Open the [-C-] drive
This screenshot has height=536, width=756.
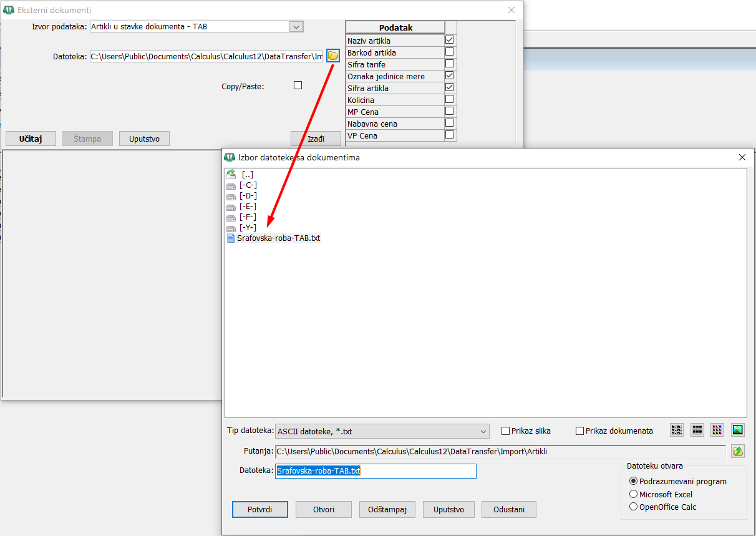click(x=248, y=185)
